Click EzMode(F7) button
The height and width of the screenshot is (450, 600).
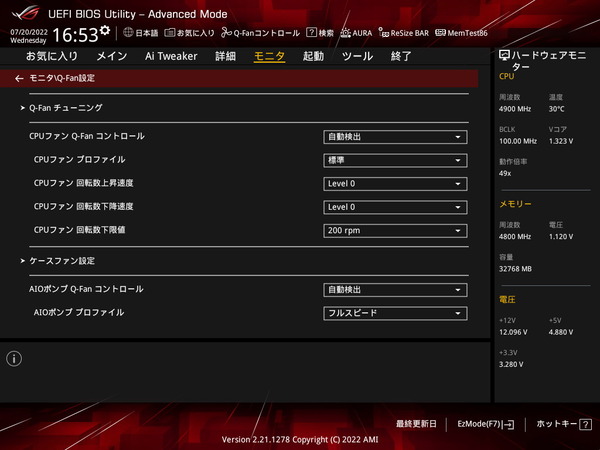click(485, 424)
